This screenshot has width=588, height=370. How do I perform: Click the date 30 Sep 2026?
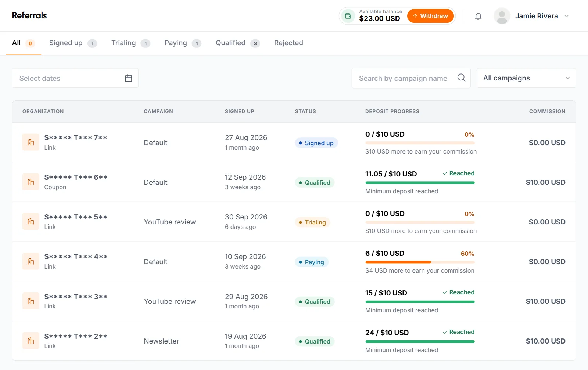tap(246, 217)
